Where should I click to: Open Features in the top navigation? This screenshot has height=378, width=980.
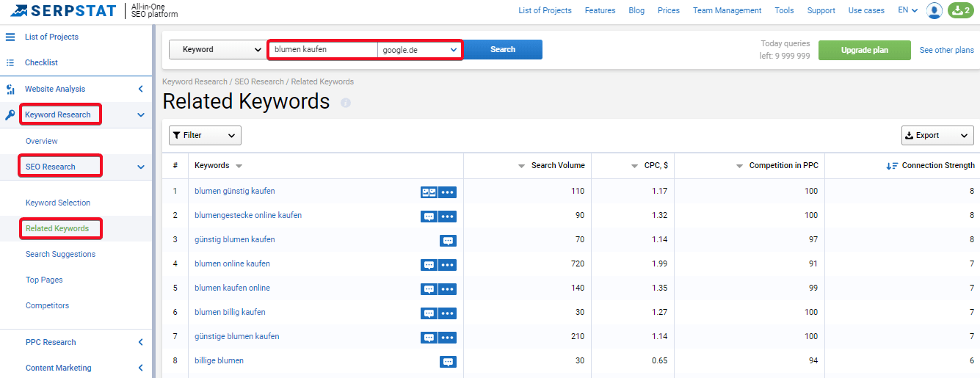pyautogui.click(x=600, y=10)
